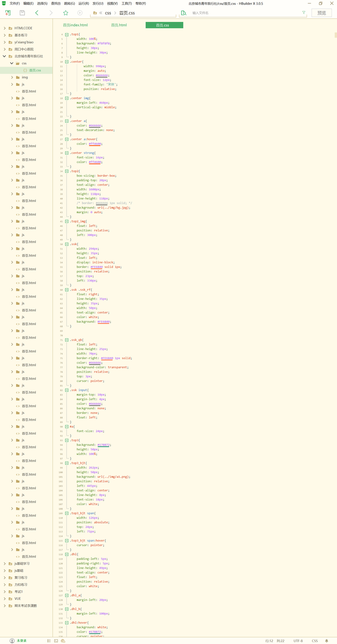The width and height of the screenshot is (337, 644).
Task: Select the js基础 project label
Action: [x=19, y=570]
